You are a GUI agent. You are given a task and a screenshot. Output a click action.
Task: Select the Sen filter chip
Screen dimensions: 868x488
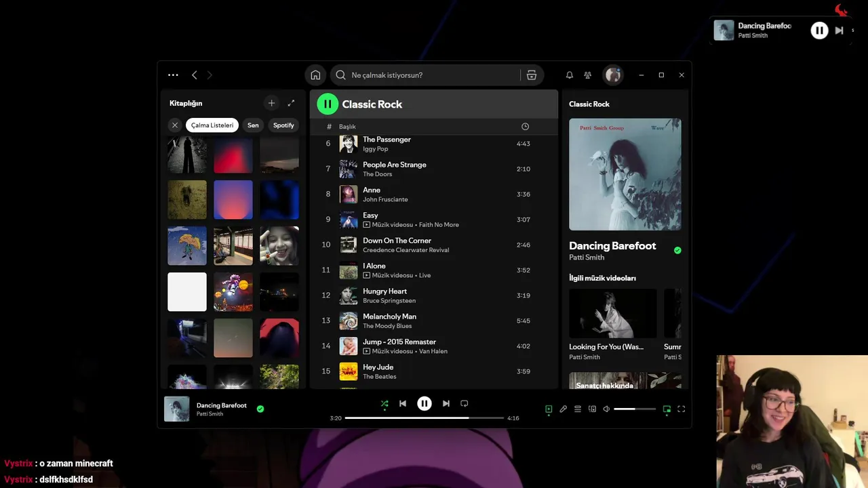pyautogui.click(x=253, y=125)
